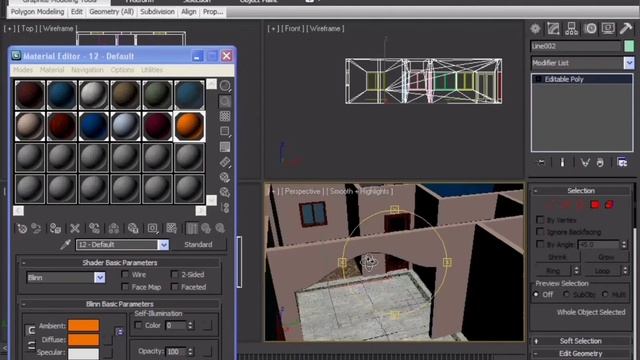Open the Subdivision ribbon tab

pyautogui.click(x=157, y=12)
